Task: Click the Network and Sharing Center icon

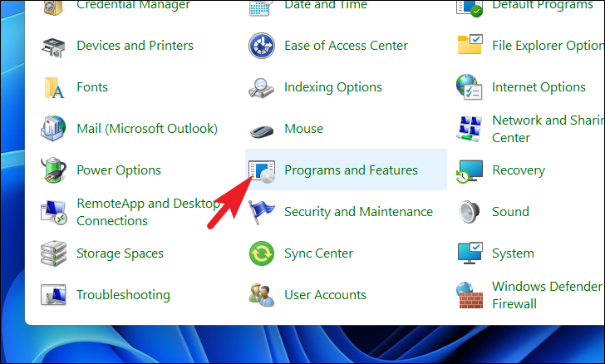Action: 470,129
